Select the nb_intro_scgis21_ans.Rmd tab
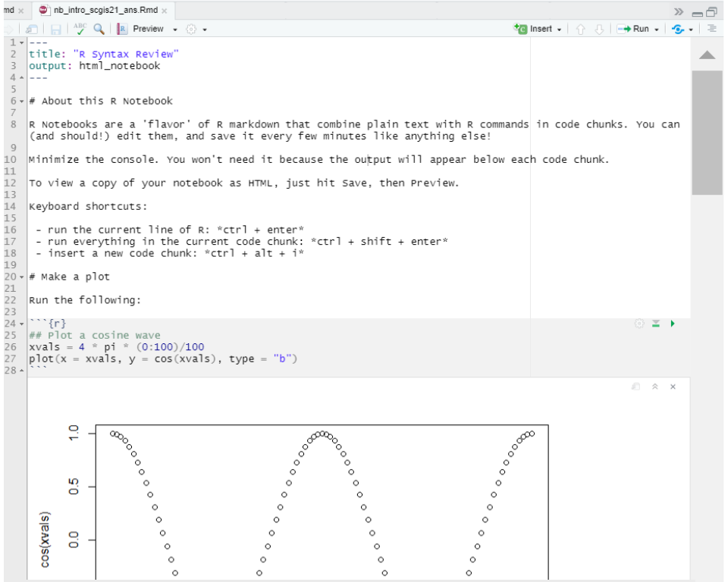Viewport: 728px width, 582px height. coord(104,11)
